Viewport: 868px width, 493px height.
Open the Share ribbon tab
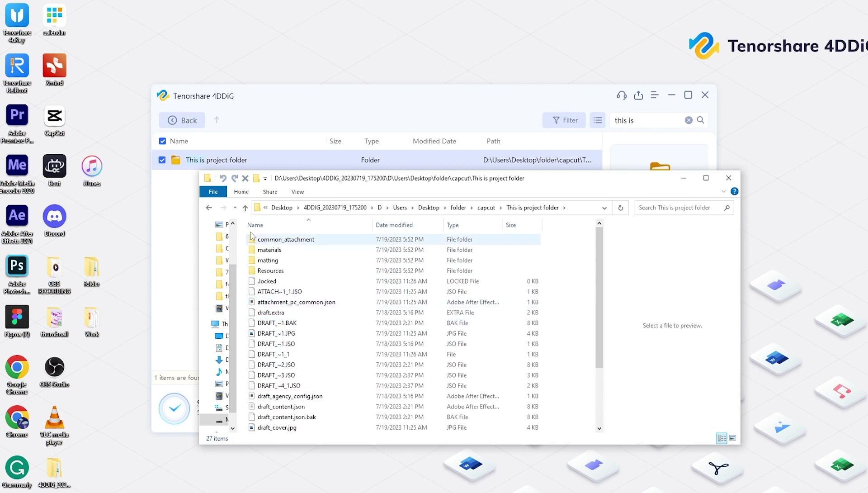coord(270,192)
